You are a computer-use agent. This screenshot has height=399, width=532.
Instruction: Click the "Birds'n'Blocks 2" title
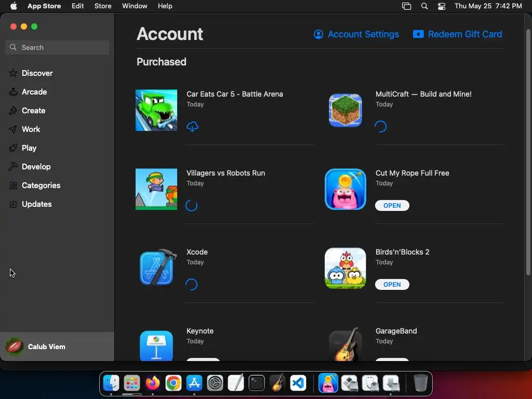[x=403, y=252]
